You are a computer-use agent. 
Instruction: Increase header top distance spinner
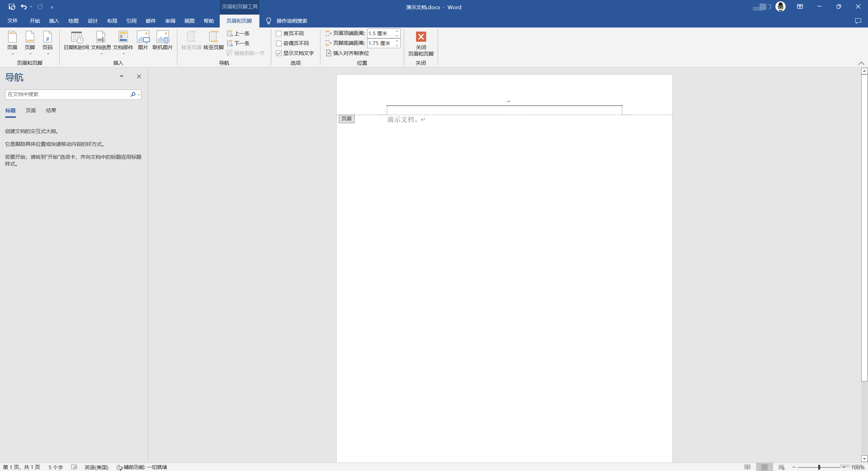(x=397, y=31)
